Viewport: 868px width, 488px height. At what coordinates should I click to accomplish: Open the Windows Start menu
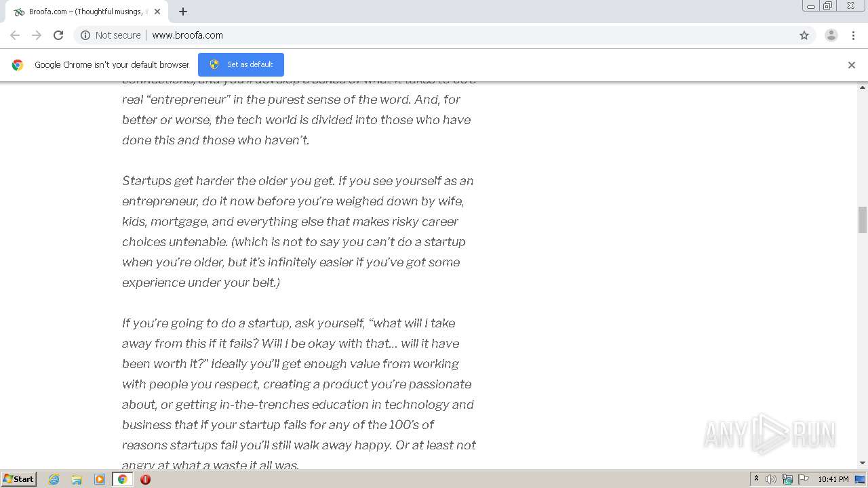19,479
